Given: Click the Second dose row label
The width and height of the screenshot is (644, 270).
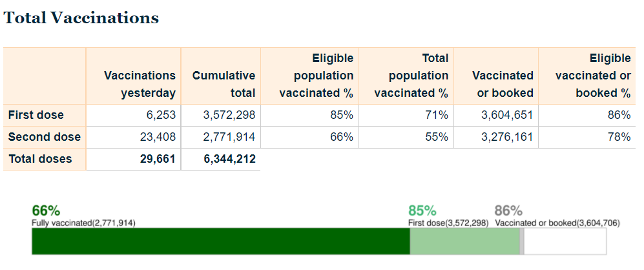Looking at the screenshot, I should [x=45, y=137].
